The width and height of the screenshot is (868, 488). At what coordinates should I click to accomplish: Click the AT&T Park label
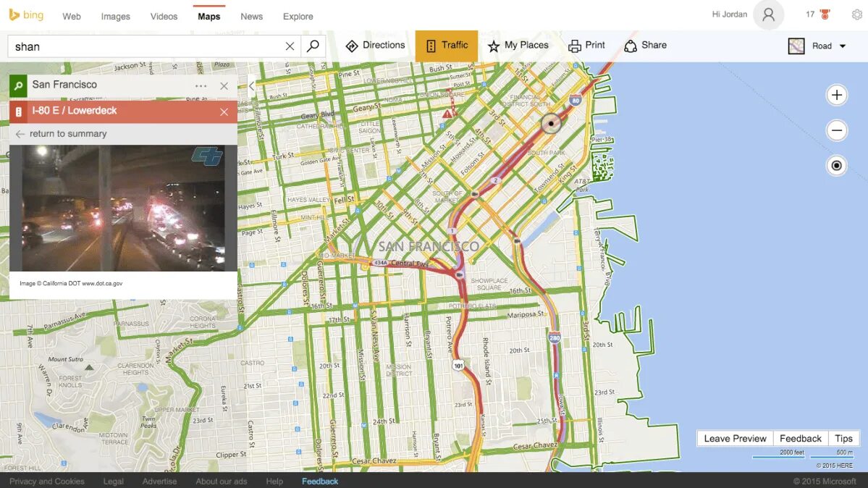pos(582,185)
